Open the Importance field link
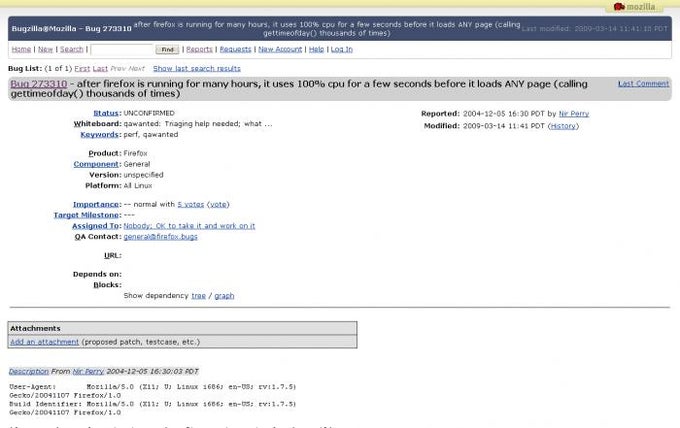This screenshot has height=428, width=680. (96, 204)
